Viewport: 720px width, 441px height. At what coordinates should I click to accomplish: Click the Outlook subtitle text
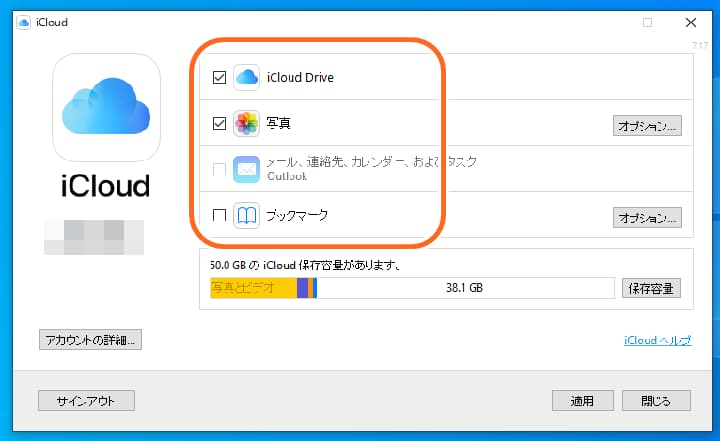point(287,176)
